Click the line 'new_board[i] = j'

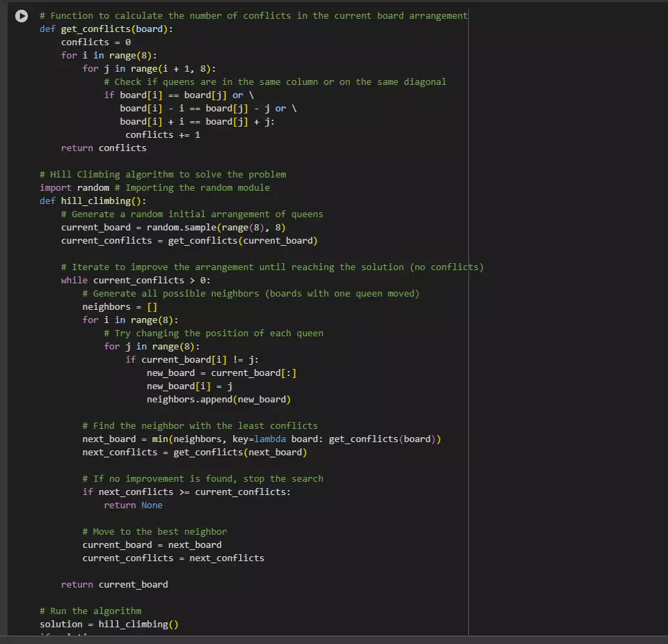coord(189,386)
